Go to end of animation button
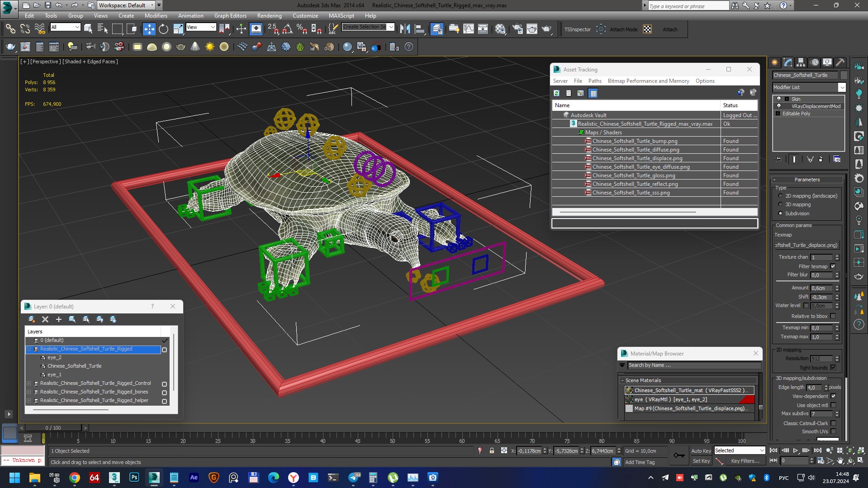Viewport: 868px width, 488px height. (817, 450)
